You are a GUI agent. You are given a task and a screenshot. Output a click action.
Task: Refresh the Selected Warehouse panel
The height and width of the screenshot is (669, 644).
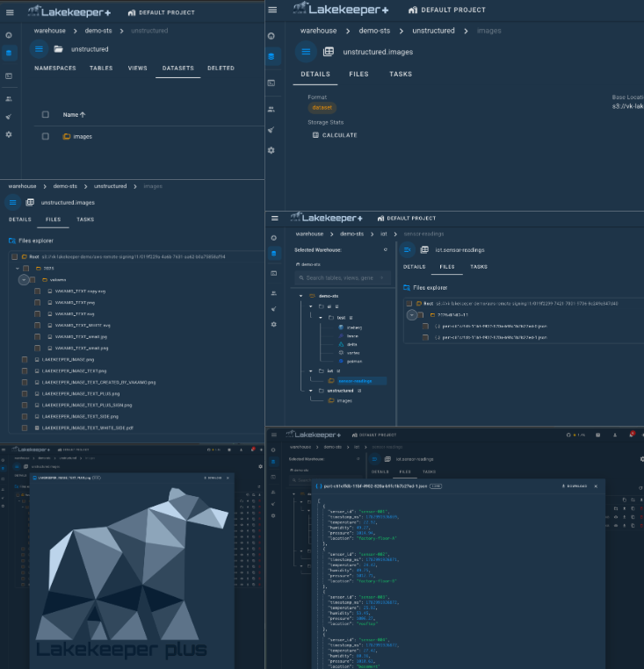pyautogui.click(x=385, y=250)
